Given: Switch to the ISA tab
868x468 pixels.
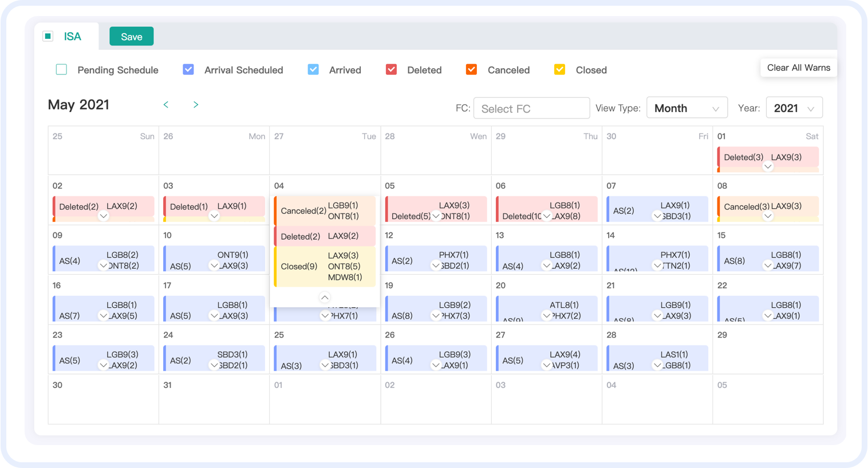Looking at the screenshot, I should tap(72, 37).
